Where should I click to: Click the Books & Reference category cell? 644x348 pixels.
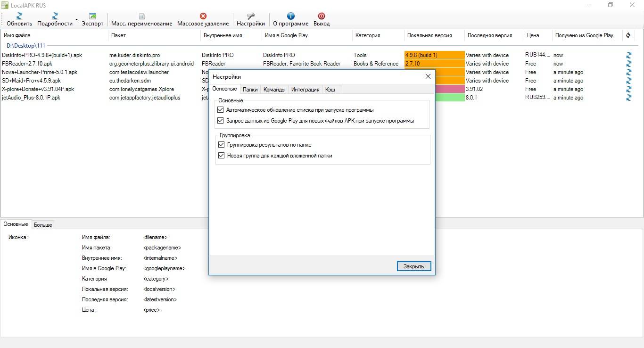coord(376,64)
